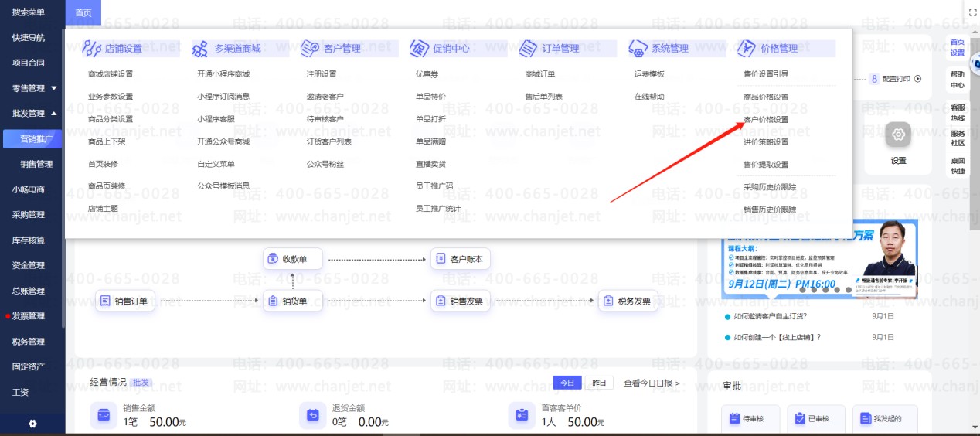
Task: Open 采购管理 in the sidebar
Action: click(x=29, y=214)
